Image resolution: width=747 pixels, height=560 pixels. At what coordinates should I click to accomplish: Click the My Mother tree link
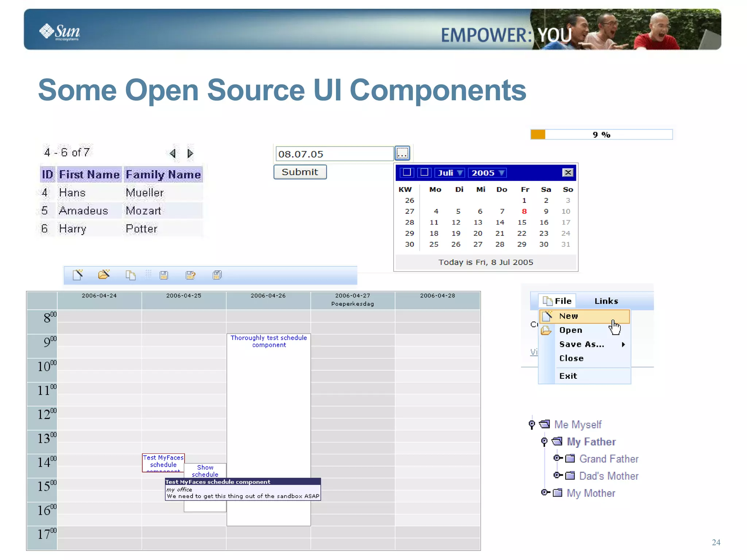point(591,493)
